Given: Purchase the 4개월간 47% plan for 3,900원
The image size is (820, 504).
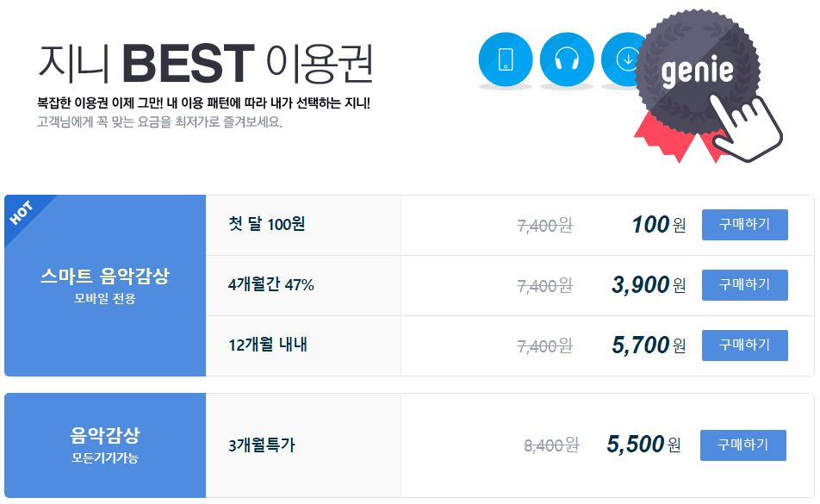Looking at the screenshot, I should [x=744, y=285].
